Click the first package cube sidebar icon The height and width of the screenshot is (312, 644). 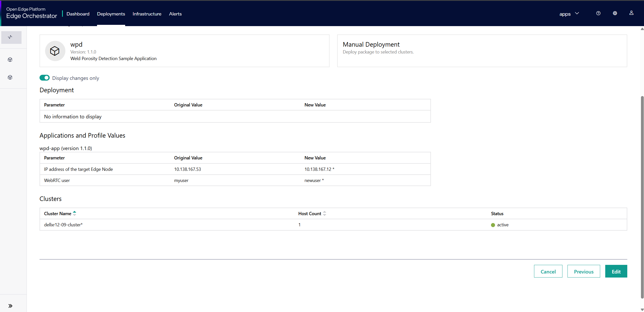coord(10,60)
